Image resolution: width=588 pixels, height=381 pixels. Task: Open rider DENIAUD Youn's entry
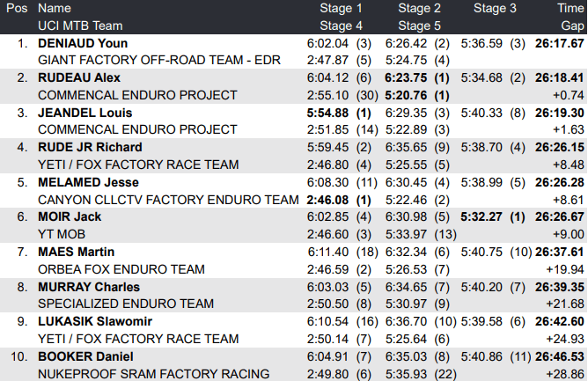pyautogui.click(x=83, y=43)
